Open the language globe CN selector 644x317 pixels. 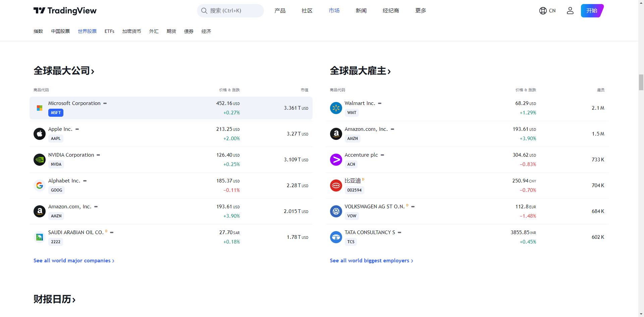547,11
